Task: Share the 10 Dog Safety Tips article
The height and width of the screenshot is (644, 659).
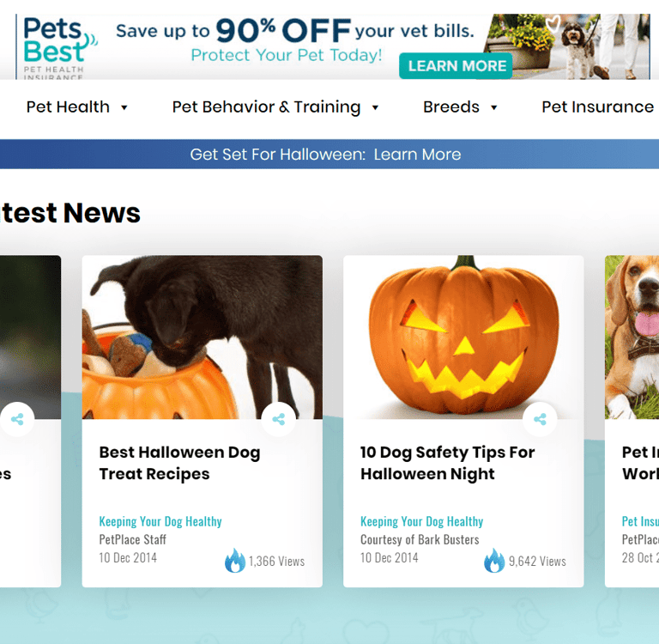Action: pyautogui.click(x=540, y=419)
